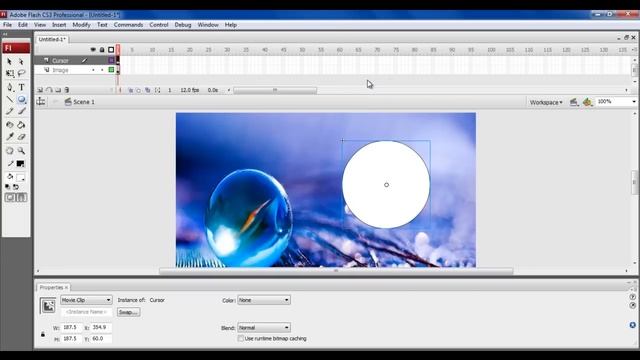Toggle outline view for all layers
Viewport: 640px width, 360px height.
(x=111, y=50)
